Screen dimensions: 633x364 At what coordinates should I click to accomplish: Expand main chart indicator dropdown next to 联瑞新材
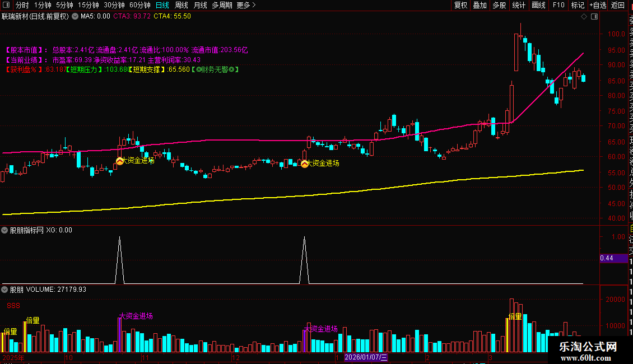[x=75, y=16]
